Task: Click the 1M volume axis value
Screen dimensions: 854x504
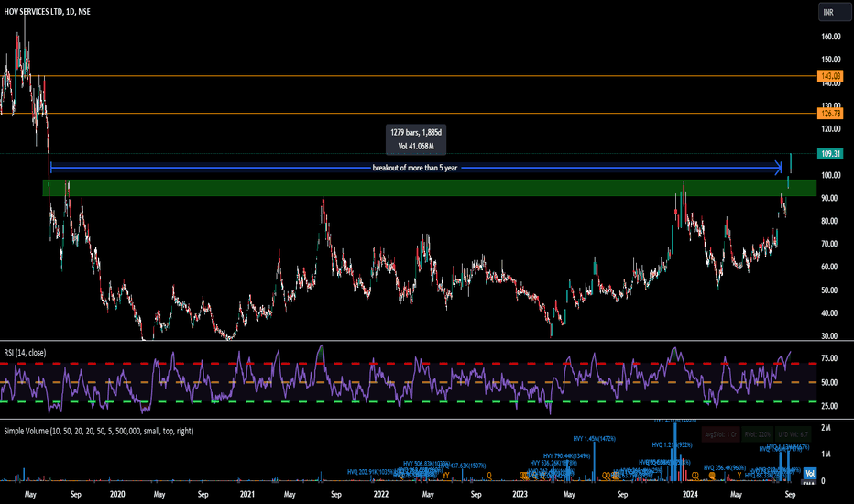Action: point(826,454)
